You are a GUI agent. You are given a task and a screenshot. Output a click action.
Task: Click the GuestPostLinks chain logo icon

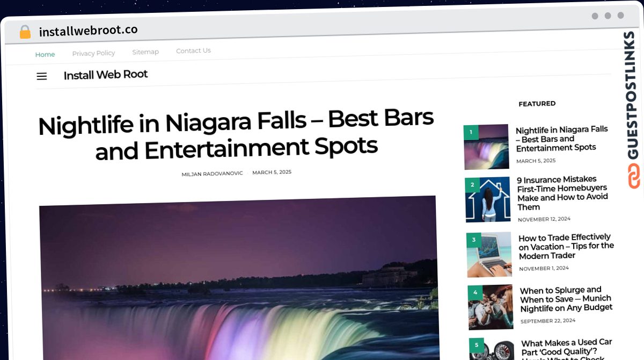coord(634,176)
